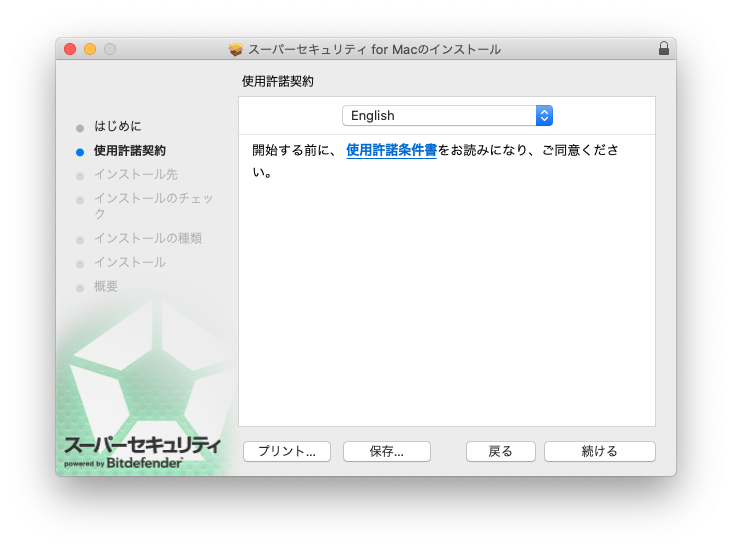This screenshot has width=732, height=550.
Task: Select the 使用許諾契約 step in sidebar
Action: (x=130, y=150)
